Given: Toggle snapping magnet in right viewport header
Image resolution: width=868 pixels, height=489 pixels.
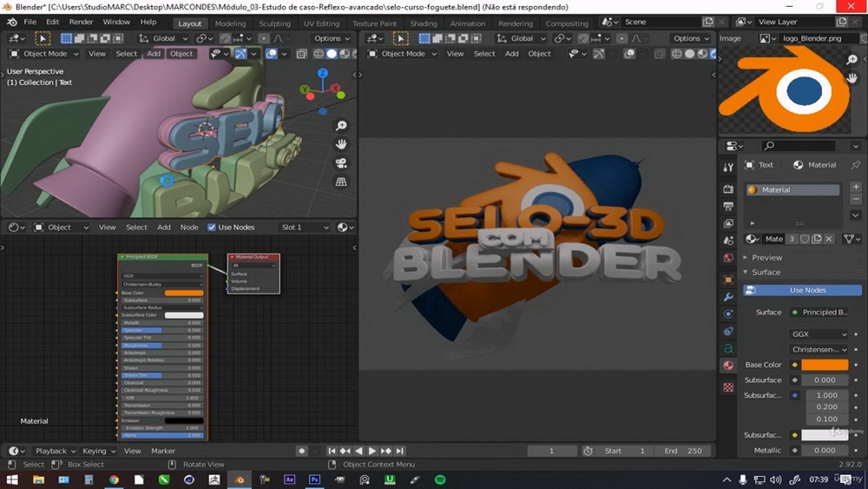Looking at the screenshot, I should tap(583, 38).
